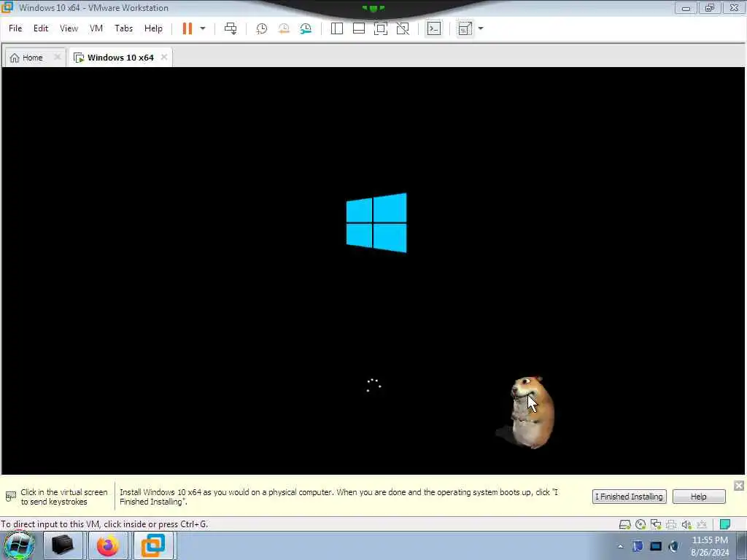Open the Edit menu

[41, 28]
